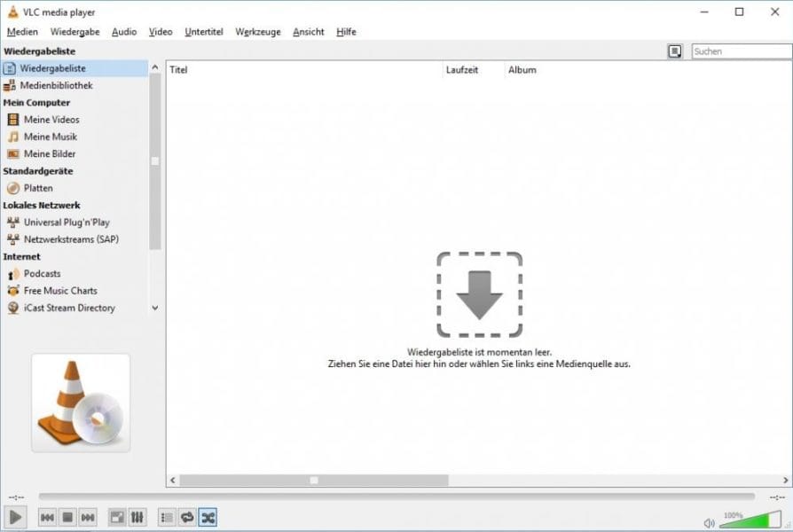This screenshot has width=793, height=532.
Task: Click the Netzwerkstreams network icon
Action: [x=13, y=239]
